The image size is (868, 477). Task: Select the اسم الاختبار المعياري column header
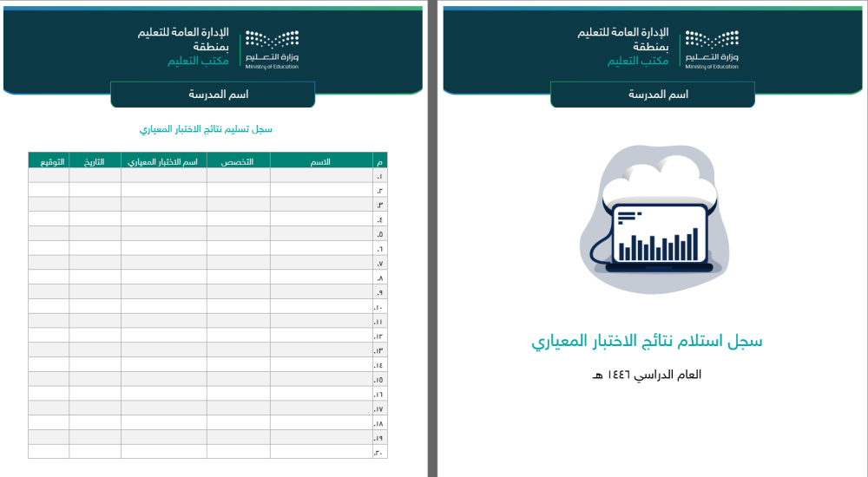[x=163, y=161]
